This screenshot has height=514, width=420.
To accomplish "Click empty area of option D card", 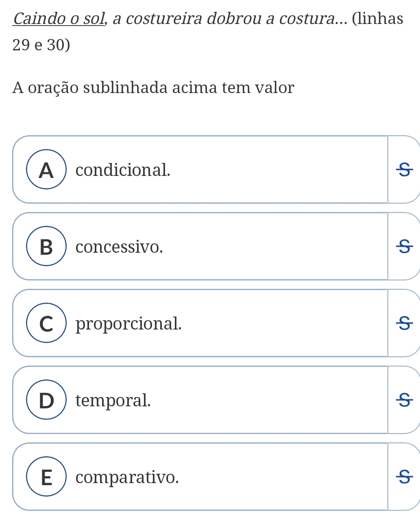I will [x=268, y=400].
